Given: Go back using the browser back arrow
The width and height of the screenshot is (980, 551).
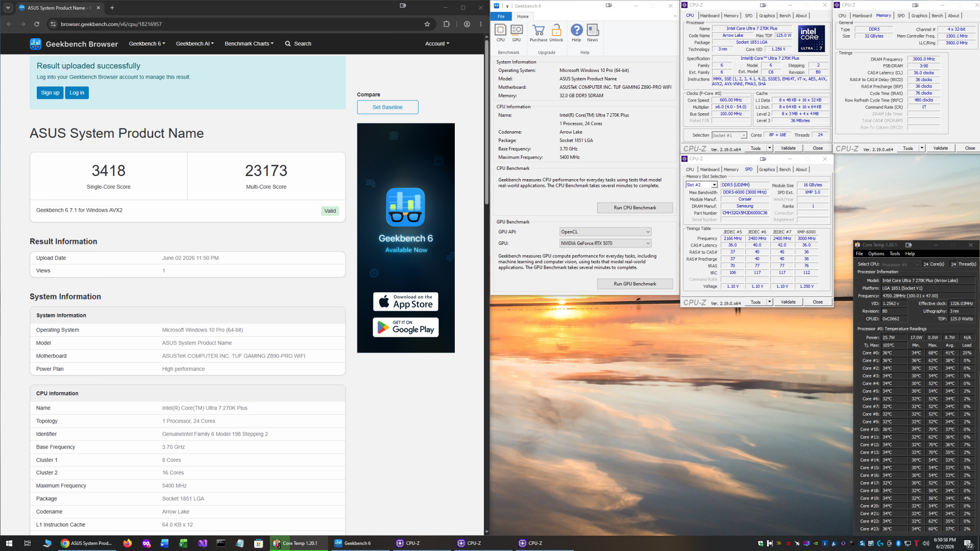Looking at the screenshot, I should tap(9, 24).
